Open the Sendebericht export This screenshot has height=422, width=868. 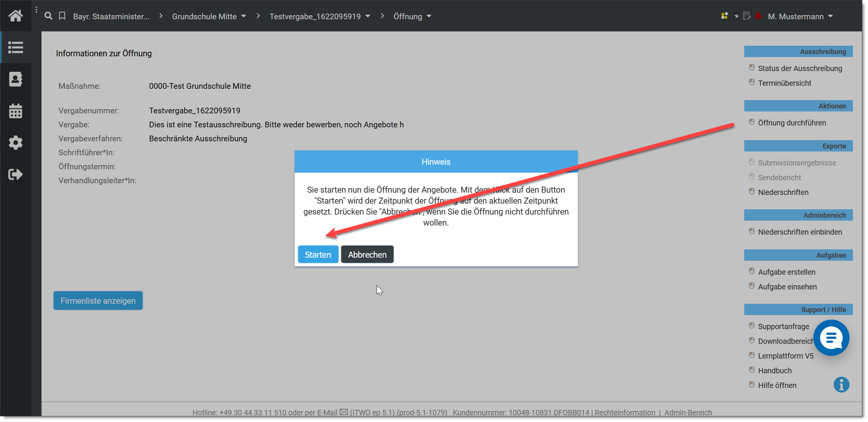(779, 178)
